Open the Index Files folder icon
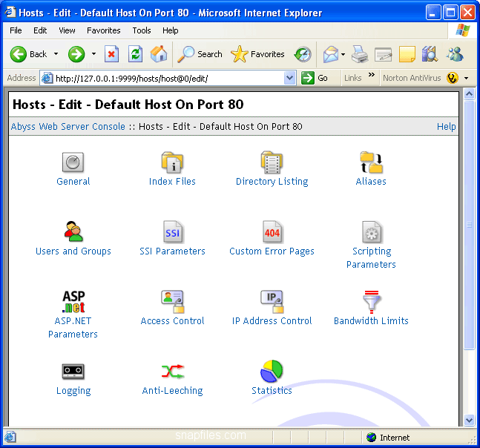The height and width of the screenshot is (448, 480). point(172,162)
